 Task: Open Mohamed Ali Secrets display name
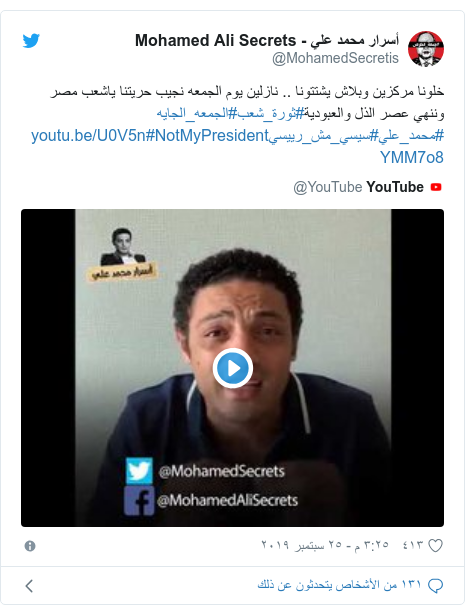pos(267,40)
